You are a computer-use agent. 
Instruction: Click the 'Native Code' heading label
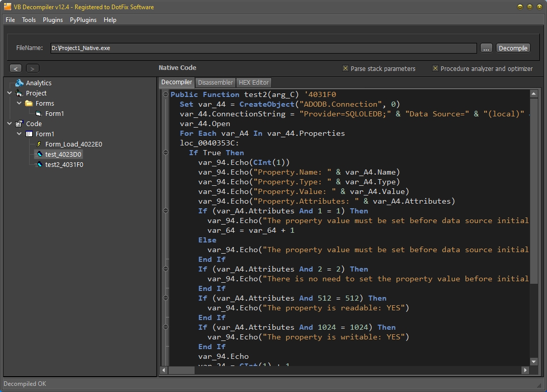[177, 68]
